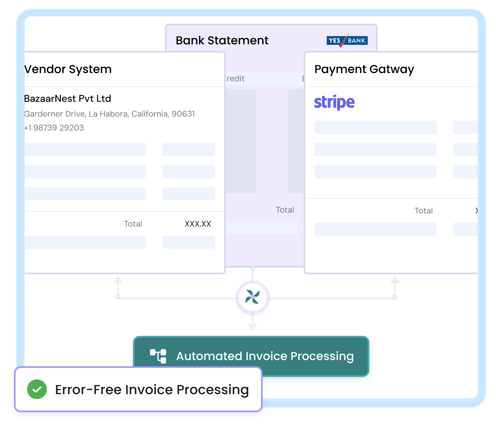Click the Total label in Payment Gatway card
Image resolution: width=504 pixels, height=427 pixels.
[x=423, y=211]
